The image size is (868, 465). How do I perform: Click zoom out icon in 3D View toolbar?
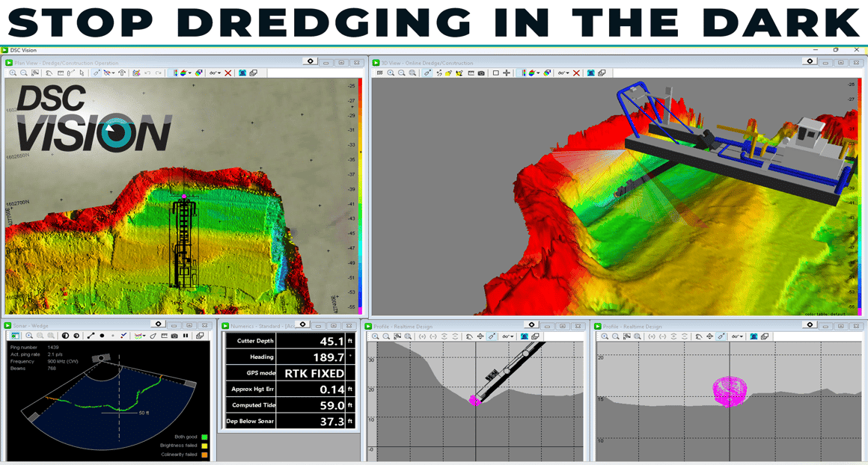click(402, 73)
